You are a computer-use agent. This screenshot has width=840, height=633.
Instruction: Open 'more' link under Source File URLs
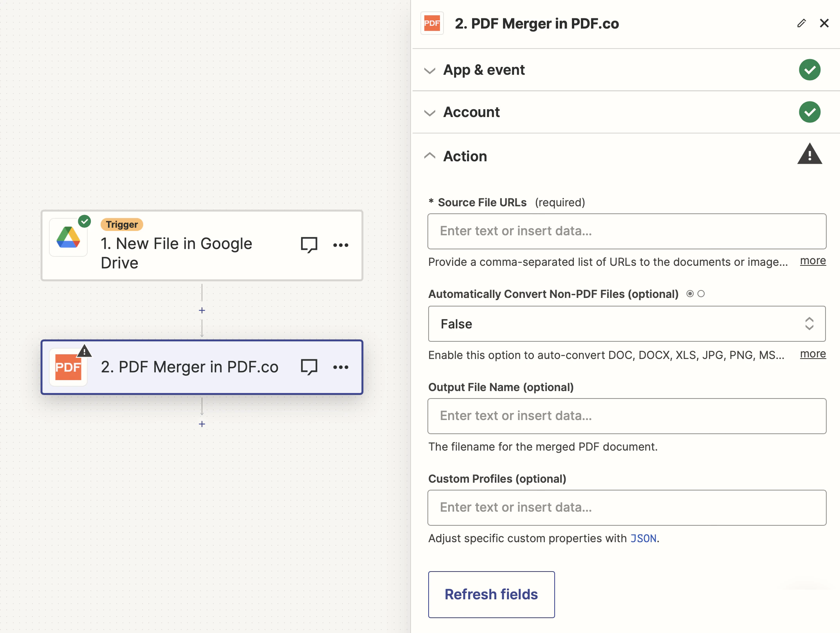point(813,261)
